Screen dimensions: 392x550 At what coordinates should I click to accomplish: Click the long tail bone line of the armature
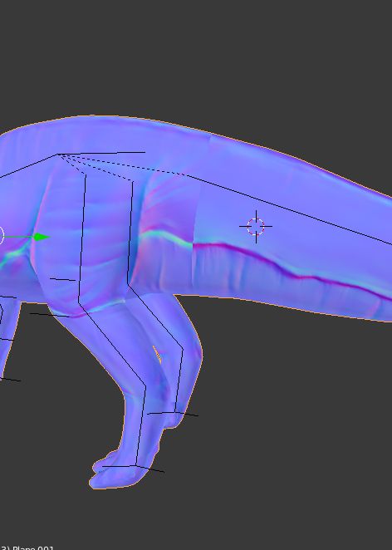(290, 209)
